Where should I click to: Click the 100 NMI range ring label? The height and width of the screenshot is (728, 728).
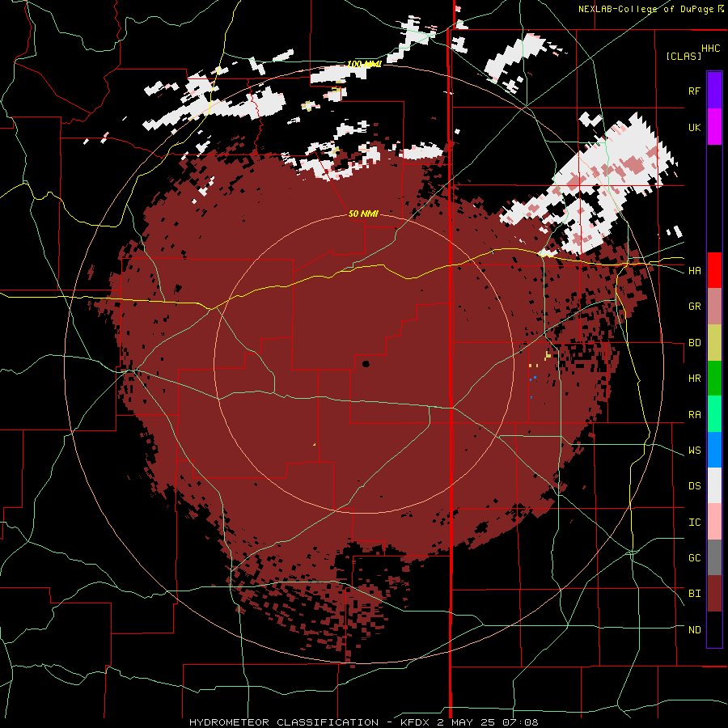(x=364, y=64)
